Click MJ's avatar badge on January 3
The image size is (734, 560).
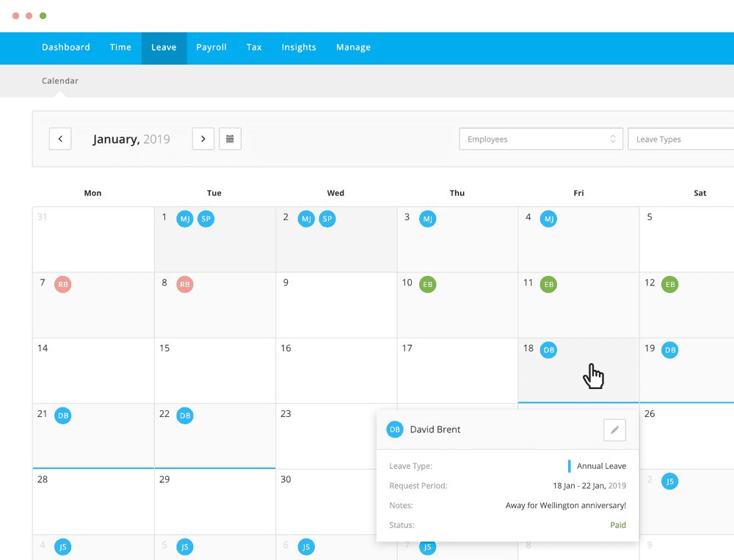coord(427,218)
